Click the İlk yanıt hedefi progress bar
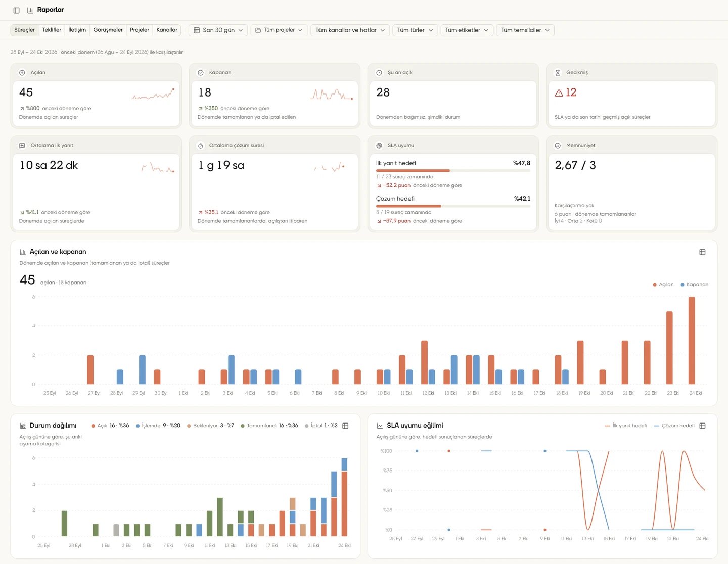The width and height of the screenshot is (728, 564). point(453,171)
